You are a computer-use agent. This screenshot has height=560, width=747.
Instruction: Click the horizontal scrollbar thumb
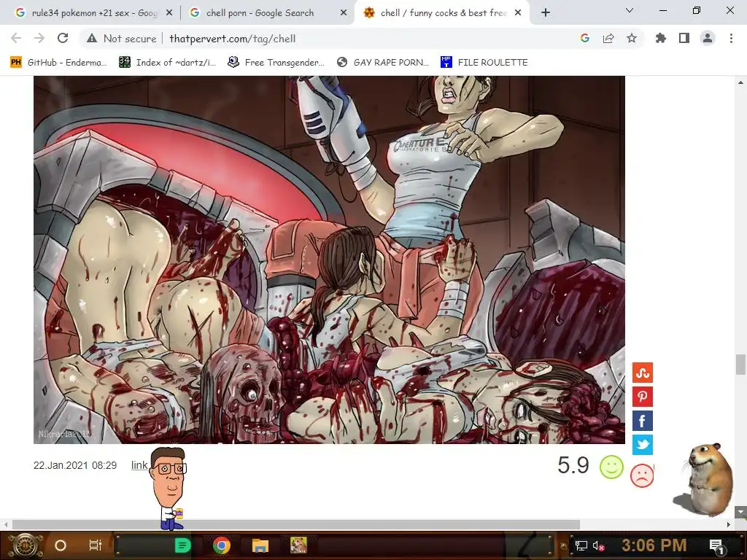[x=296, y=524]
